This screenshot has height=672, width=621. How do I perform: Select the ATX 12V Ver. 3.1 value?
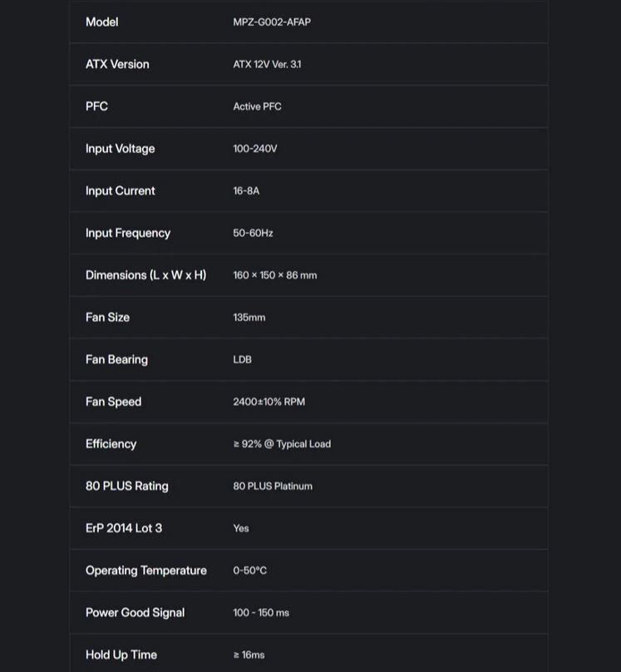267,65
